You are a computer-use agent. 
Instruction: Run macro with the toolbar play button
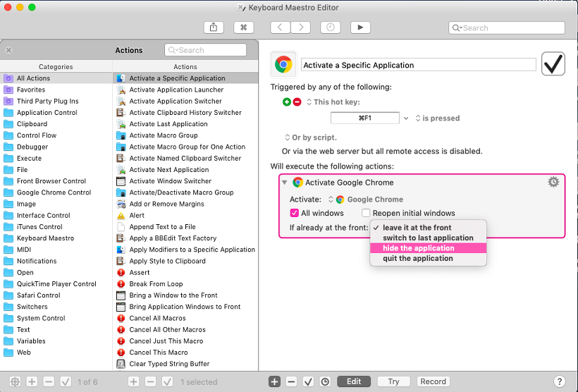(x=360, y=27)
